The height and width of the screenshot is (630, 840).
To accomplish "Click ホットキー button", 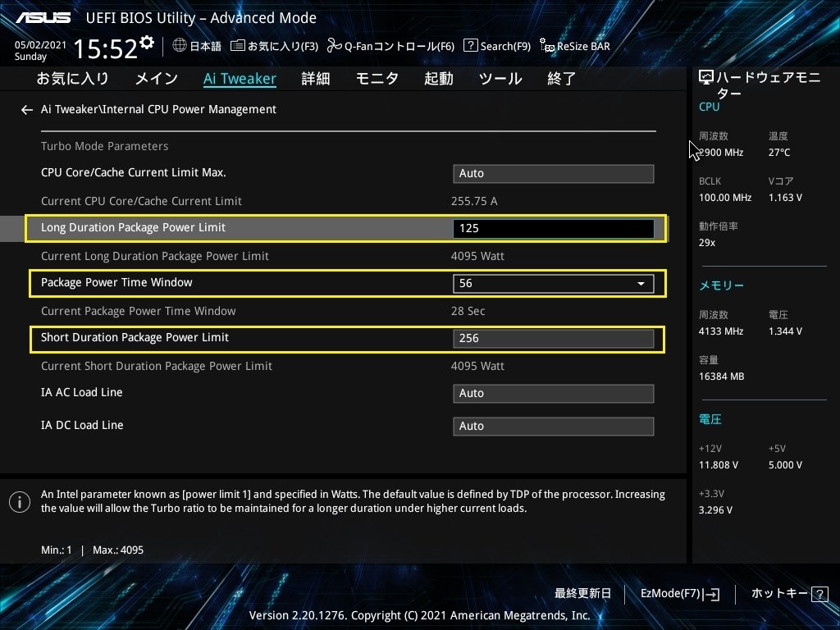I will pos(779,594).
